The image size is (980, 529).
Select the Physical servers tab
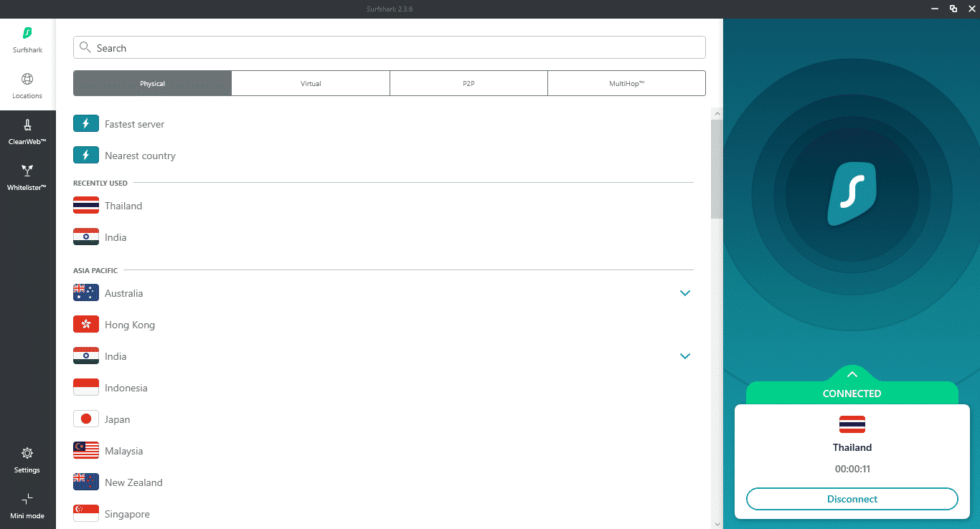coord(152,83)
